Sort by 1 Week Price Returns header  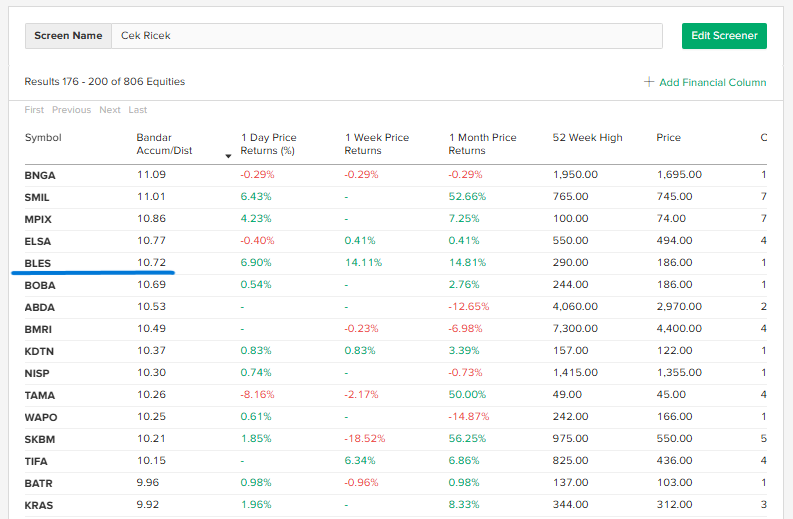point(377,144)
